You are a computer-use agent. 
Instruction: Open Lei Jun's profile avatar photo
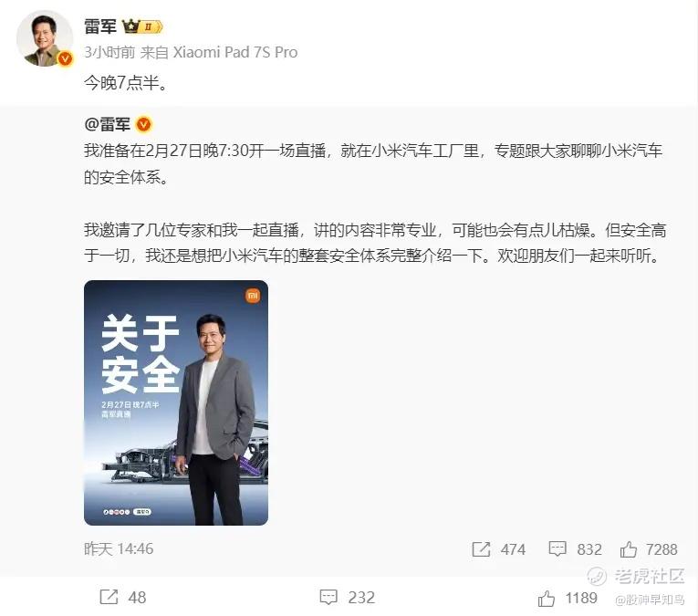tap(45, 38)
